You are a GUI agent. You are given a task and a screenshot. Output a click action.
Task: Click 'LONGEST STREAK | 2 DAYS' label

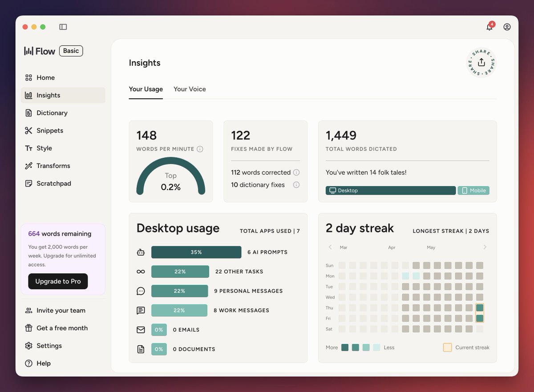pos(451,231)
